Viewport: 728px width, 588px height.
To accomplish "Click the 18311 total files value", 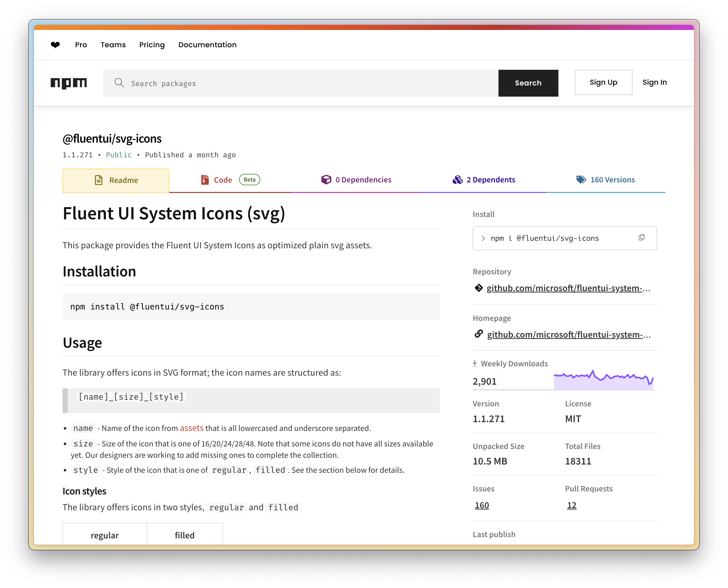I will (x=578, y=461).
